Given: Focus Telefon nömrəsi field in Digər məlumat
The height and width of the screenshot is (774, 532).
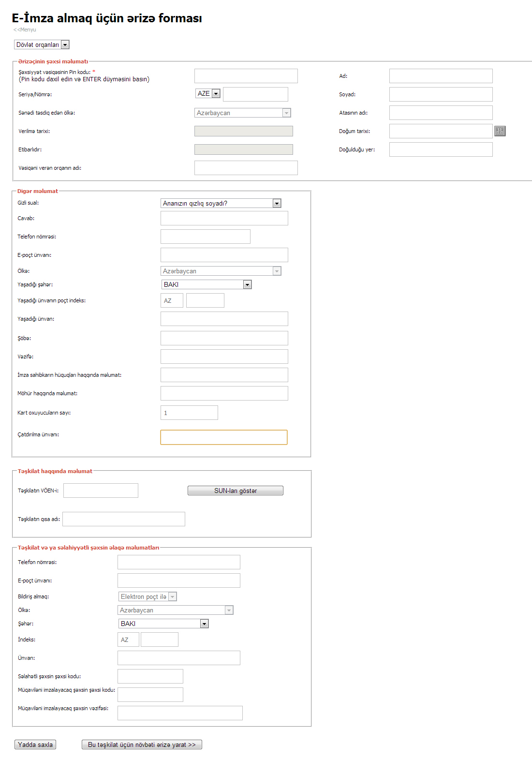Looking at the screenshot, I should [x=206, y=237].
